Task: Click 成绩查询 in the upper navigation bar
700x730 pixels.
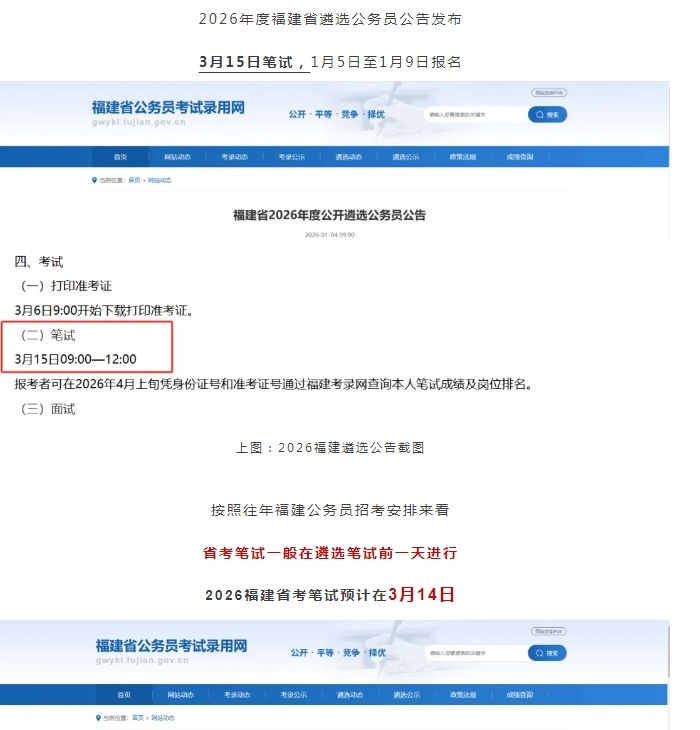Action: click(520, 157)
